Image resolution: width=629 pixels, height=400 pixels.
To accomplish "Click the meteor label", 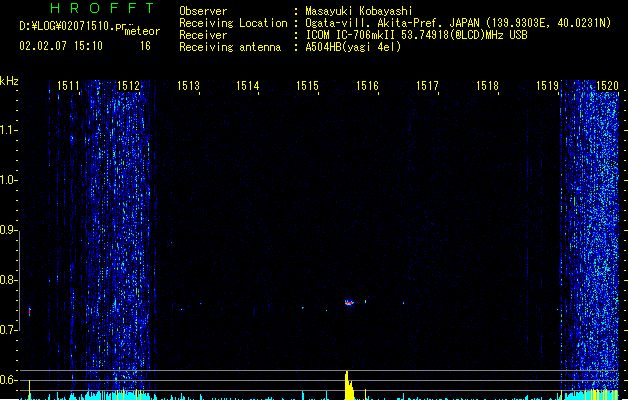I will point(142,31).
